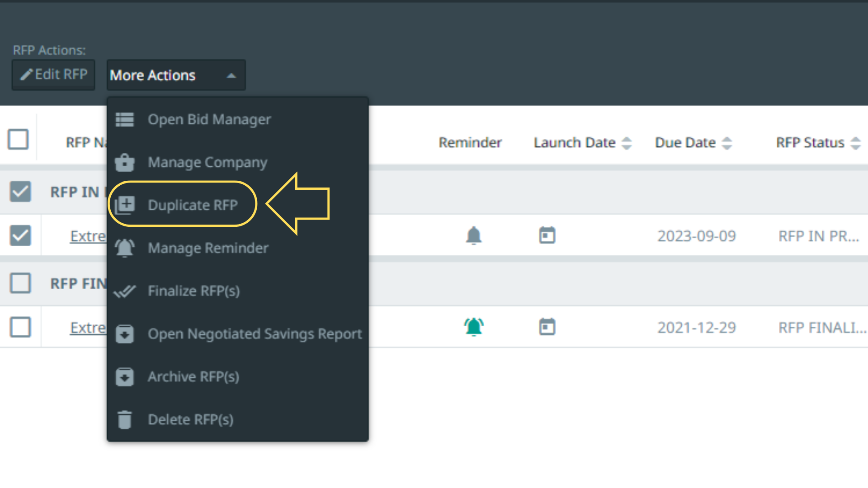This screenshot has height=488, width=868.
Task: Click the Duplicate RFP plus icon
Action: [125, 205]
